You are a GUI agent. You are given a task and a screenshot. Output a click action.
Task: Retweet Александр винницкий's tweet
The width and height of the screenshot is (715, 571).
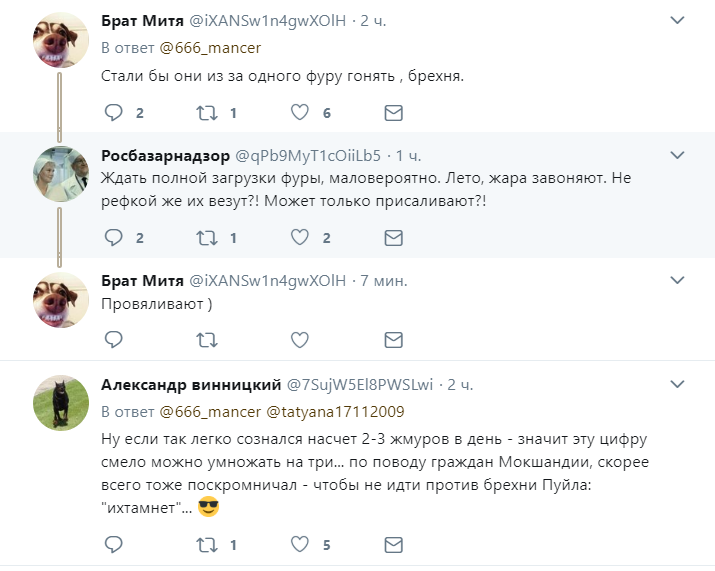(207, 545)
